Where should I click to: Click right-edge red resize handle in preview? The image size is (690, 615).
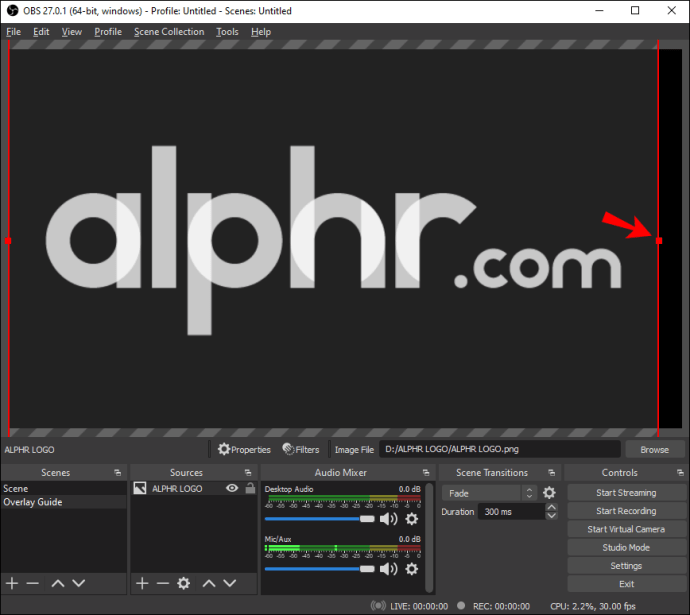pyautogui.click(x=659, y=241)
